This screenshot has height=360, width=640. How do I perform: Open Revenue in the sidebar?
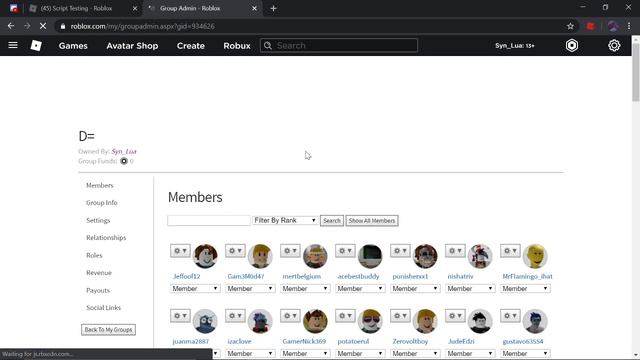point(99,273)
